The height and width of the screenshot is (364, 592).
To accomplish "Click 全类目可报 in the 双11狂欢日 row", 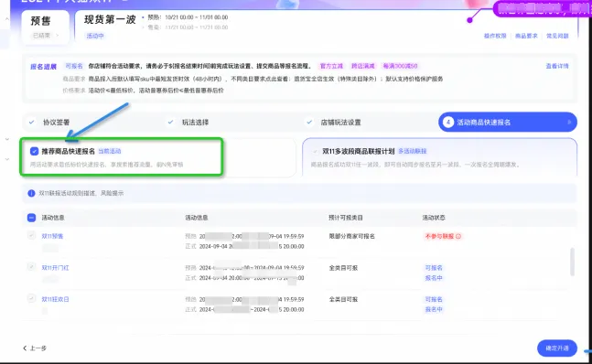I will [x=343, y=299].
